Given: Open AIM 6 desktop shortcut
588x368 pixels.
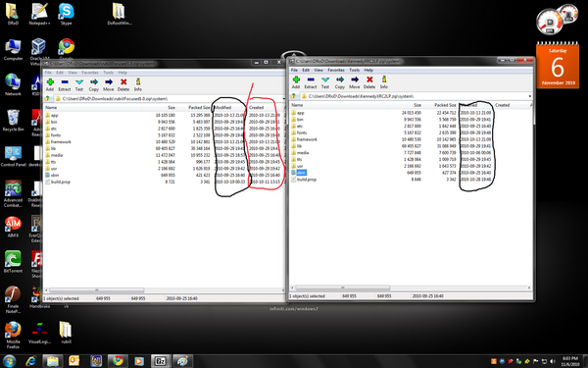Looking at the screenshot, I should (13, 227).
